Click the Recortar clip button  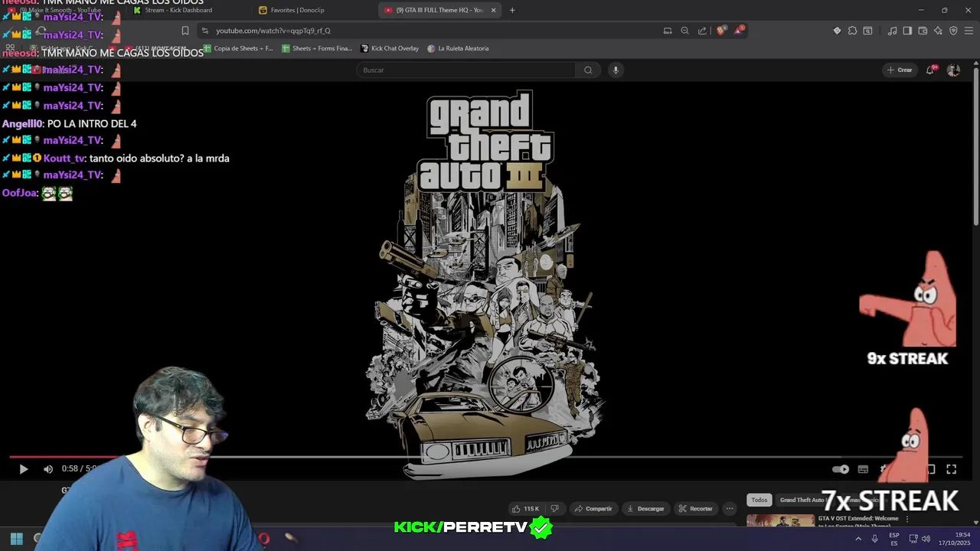pyautogui.click(x=695, y=508)
